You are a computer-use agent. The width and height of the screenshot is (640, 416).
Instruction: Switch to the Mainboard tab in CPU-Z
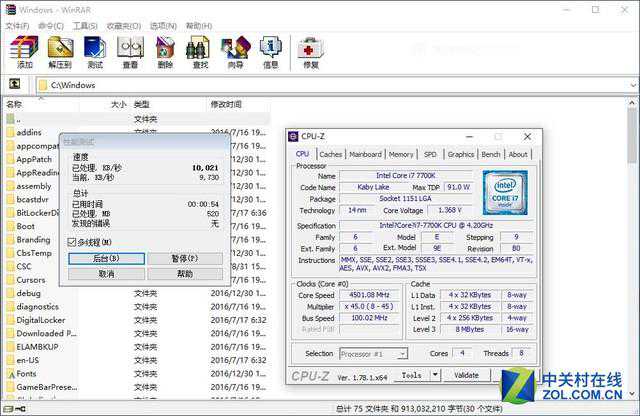(x=364, y=154)
